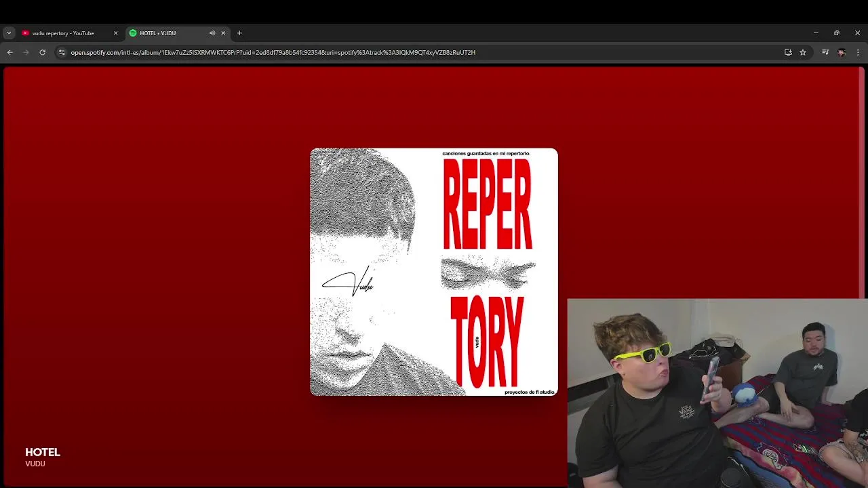Close the 'vudu repertory - YouTube' tab
This screenshot has width=868, height=488.
115,33
